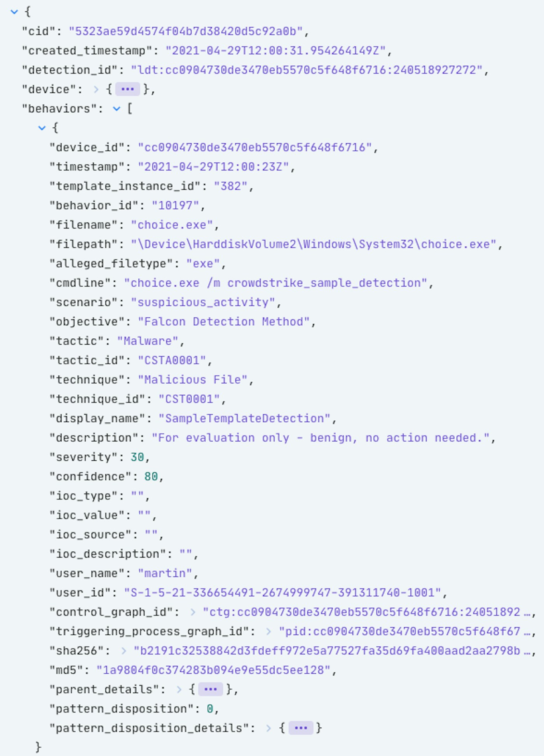The width and height of the screenshot is (544, 756).
Task: Expand the sha256 truncated value chevron
Action: click(124, 651)
